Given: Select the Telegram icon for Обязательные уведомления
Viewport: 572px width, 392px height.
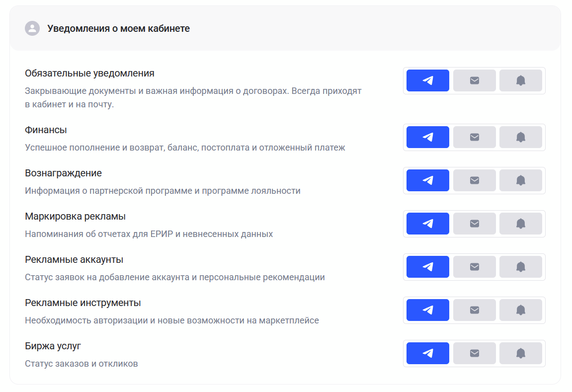Looking at the screenshot, I should click(427, 80).
